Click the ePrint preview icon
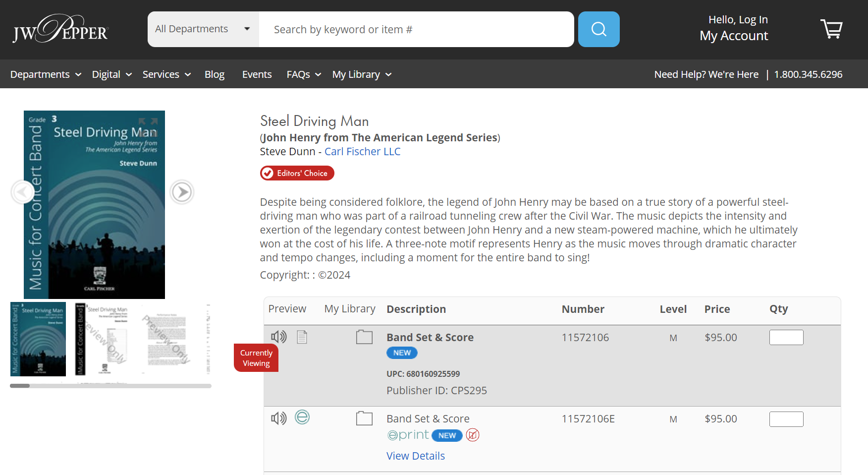Image resolution: width=868 pixels, height=475 pixels. pyautogui.click(x=302, y=417)
